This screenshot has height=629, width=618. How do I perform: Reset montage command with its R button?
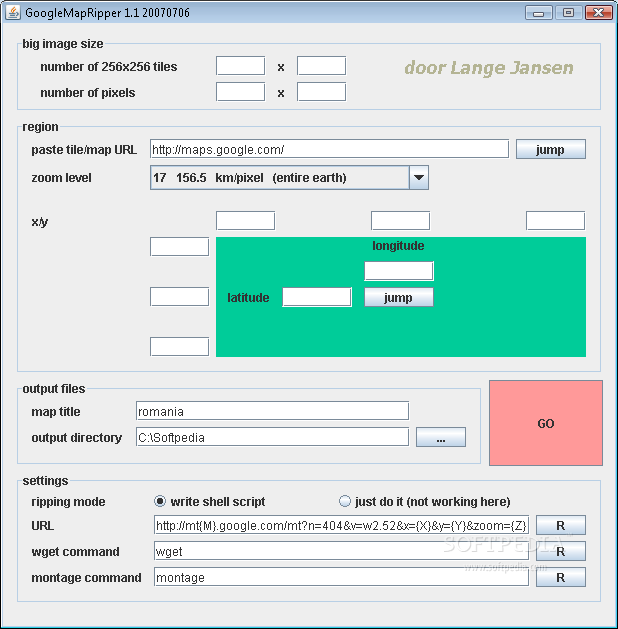[561, 577]
